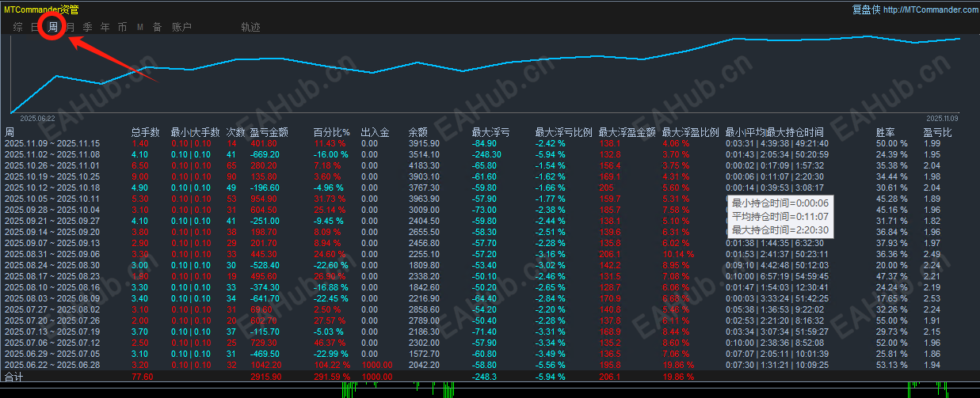Viewport: 980px width, 398px height.
Task: Sort by the 最小|大手数 column header
Action: click(x=195, y=132)
